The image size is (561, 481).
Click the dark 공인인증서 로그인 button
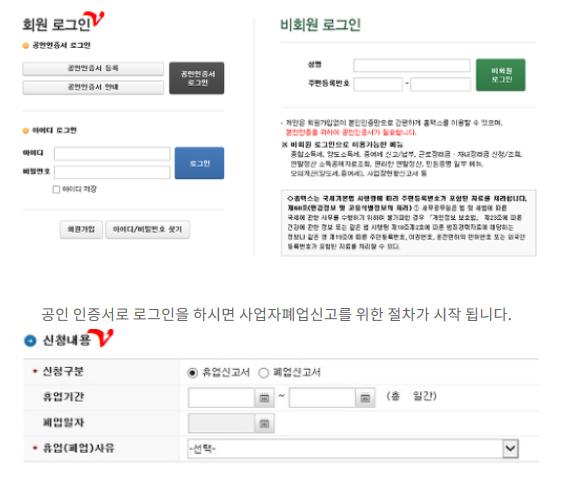197,78
